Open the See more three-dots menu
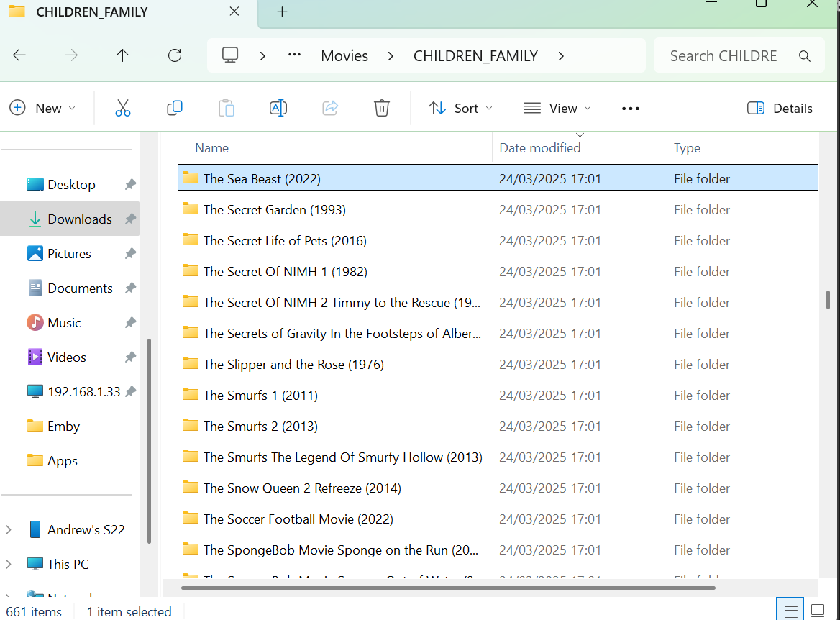 point(630,109)
